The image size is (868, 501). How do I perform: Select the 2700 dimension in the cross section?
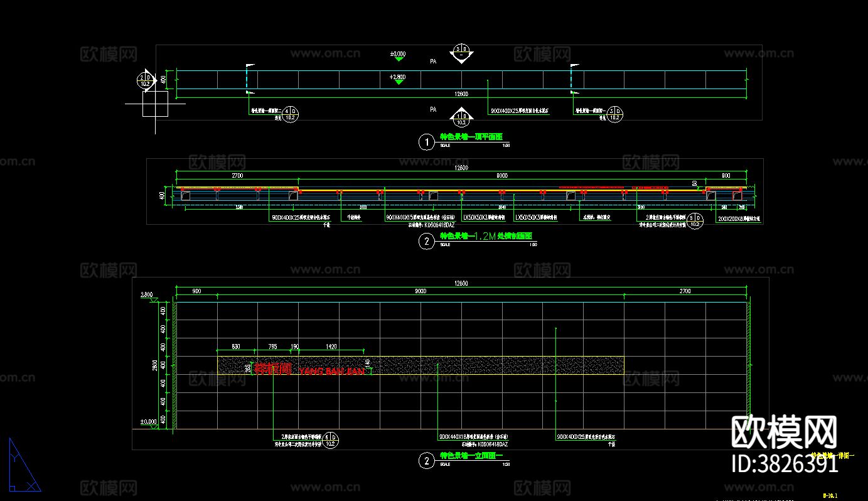(x=237, y=176)
